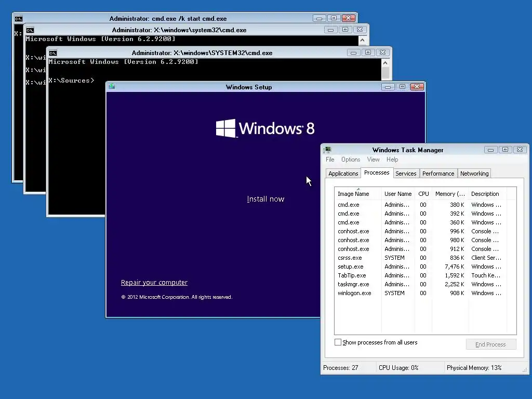The width and height of the screenshot is (532, 399).
Task: Open the View menu in Task Manager
Action: click(373, 159)
